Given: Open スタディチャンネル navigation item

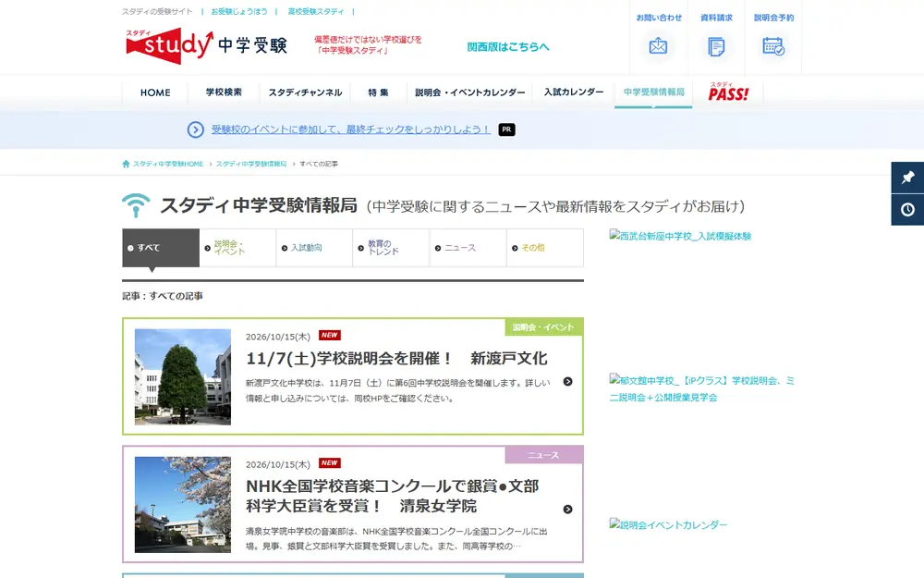Looking at the screenshot, I should 305,92.
